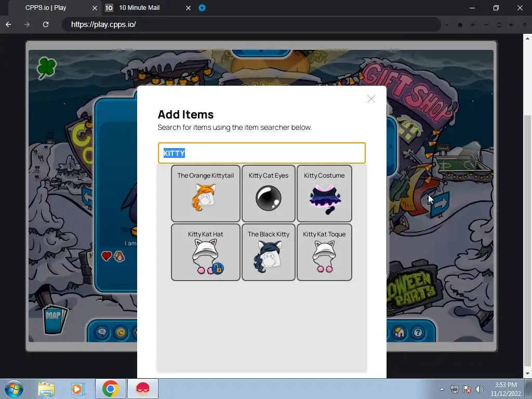The image size is (532, 399).
Task: Go forward in browser history
Action: click(x=27, y=24)
